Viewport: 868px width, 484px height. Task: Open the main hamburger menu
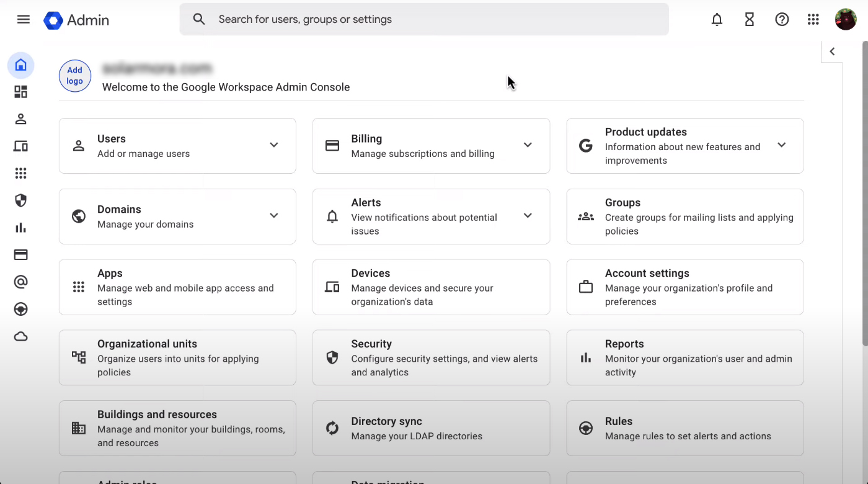coord(24,19)
